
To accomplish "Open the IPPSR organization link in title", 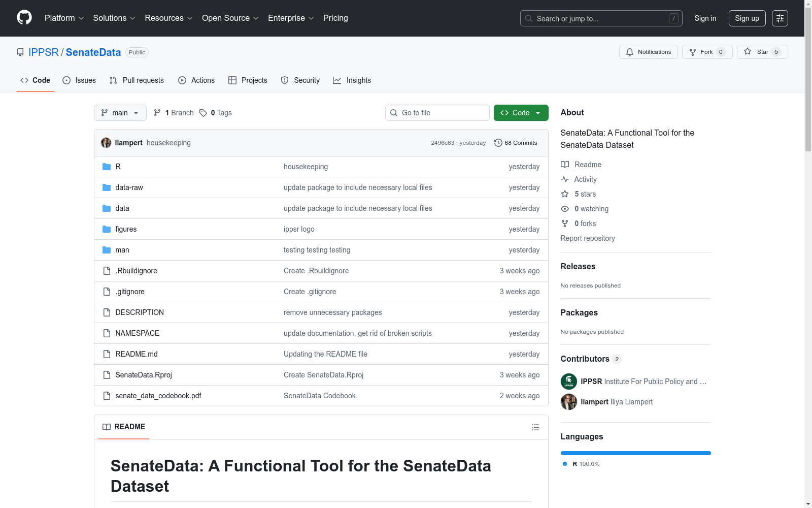I will pyautogui.click(x=44, y=52).
